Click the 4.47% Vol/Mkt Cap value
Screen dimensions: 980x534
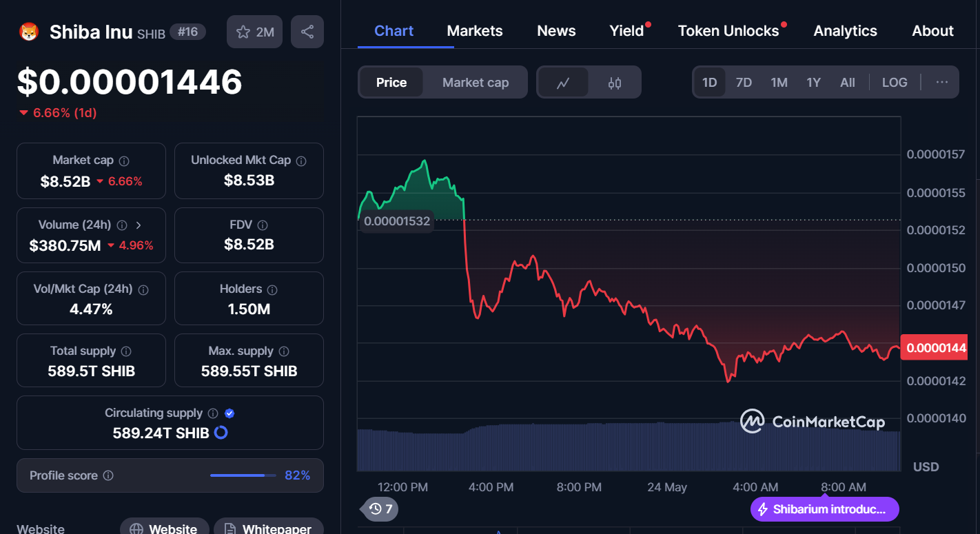click(91, 309)
